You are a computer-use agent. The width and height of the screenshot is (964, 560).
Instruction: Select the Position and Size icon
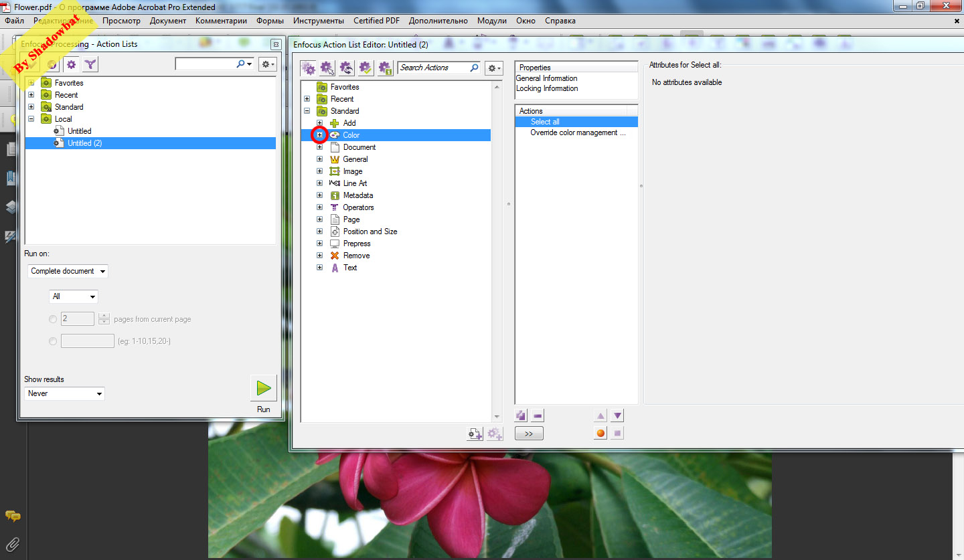pos(335,231)
